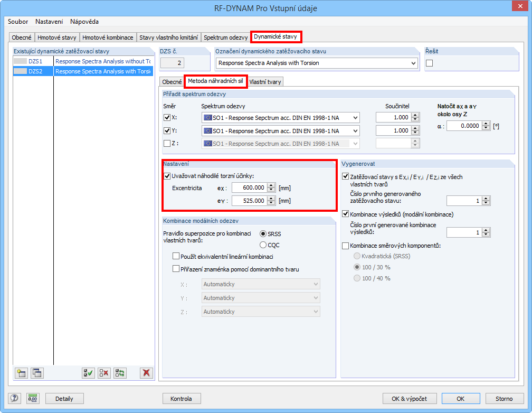Click the X Součinitel 1.000 field
The height and width of the screenshot is (413, 532).
click(394, 118)
